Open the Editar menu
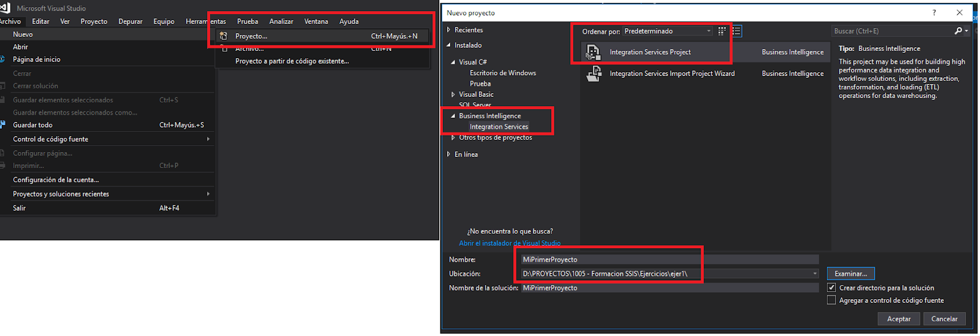980x336 pixels. tap(40, 21)
